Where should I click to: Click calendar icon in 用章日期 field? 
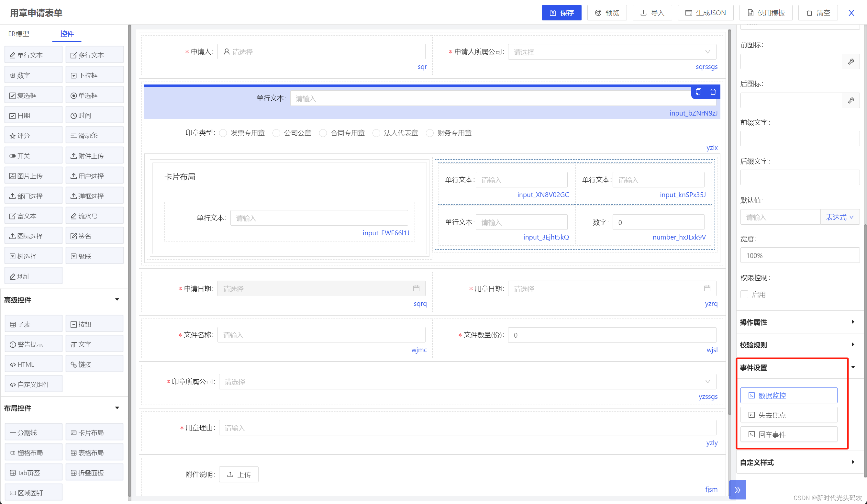707,288
